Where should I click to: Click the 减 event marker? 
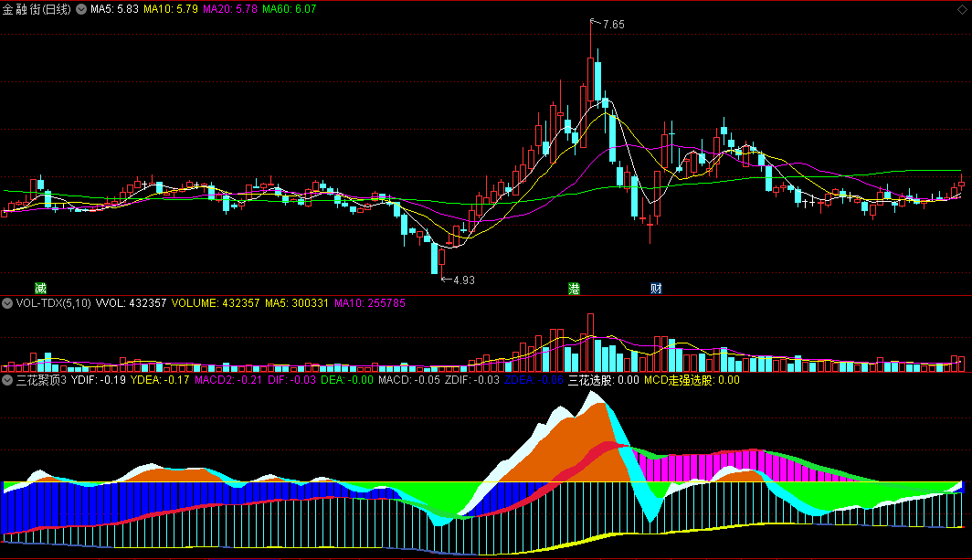40,289
